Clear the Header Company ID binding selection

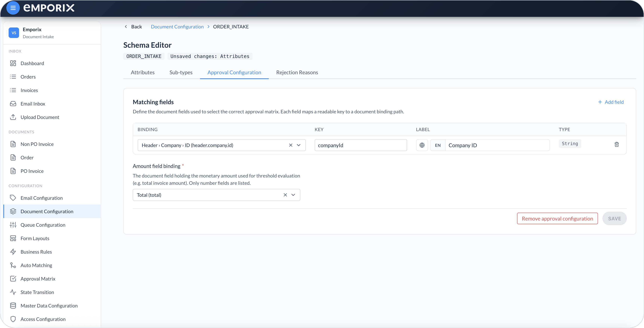coord(291,145)
